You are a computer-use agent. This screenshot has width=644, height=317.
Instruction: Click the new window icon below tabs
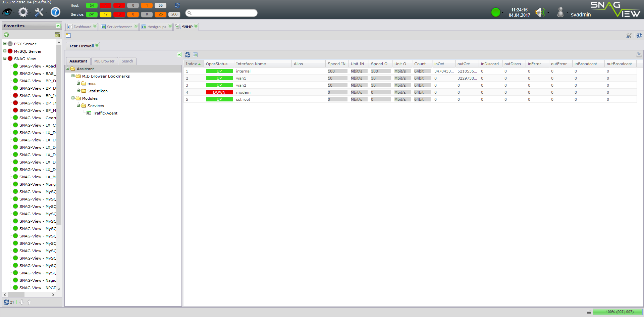68,35
